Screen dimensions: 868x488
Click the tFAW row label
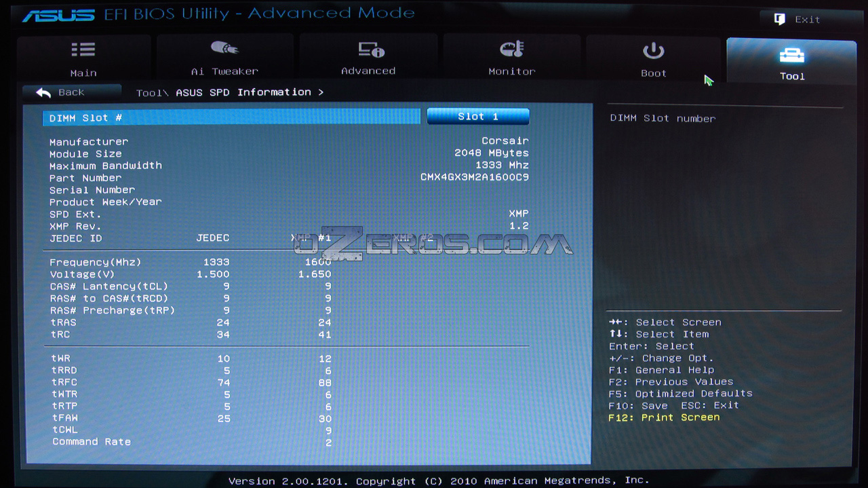[x=64, y=418]
